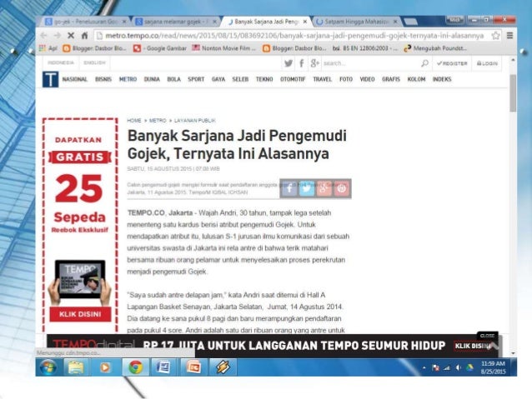Click the Tempo T logo

50,79
